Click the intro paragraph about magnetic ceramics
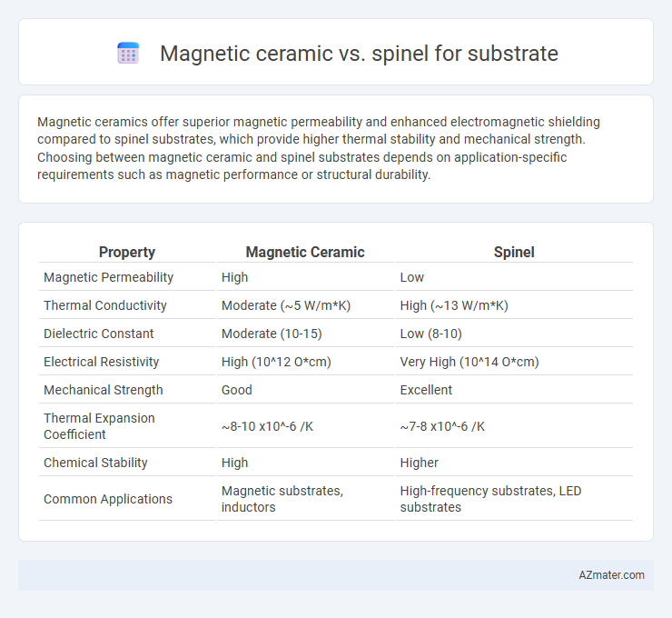Viewport: 672px width, 618px height. (319, 148)
